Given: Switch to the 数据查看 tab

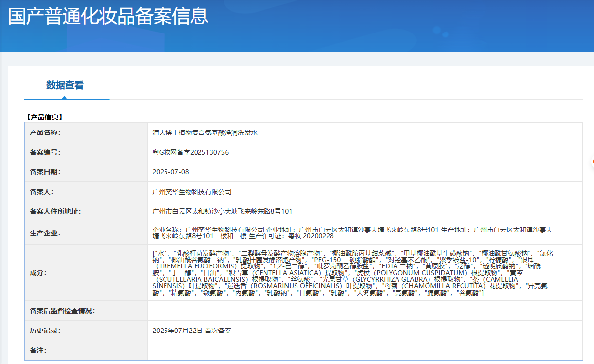Looking at the screenshot, I should click(x=65, y=85).
